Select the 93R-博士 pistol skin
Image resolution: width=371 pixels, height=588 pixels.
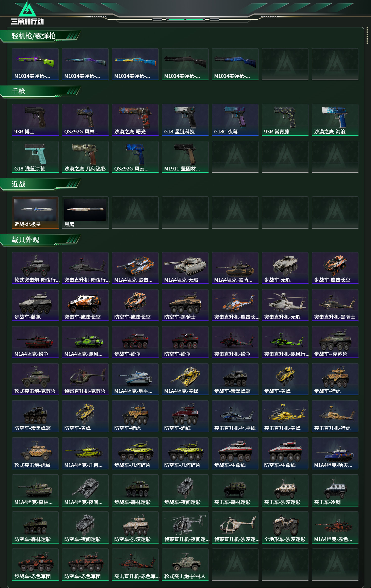tap(35, 120)
